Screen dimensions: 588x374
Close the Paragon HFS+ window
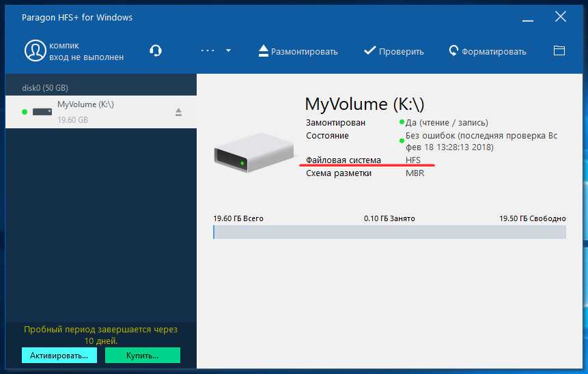(560, 17)
